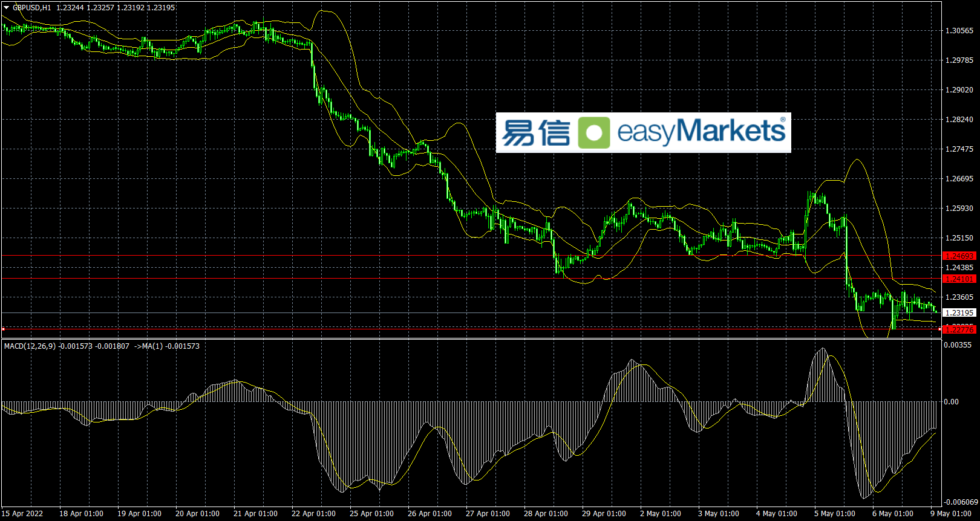This screenshot has height=521, width=980.
Task: Click the -0.001807 signal value in MACD header
Action: click(x=113, y=346)
